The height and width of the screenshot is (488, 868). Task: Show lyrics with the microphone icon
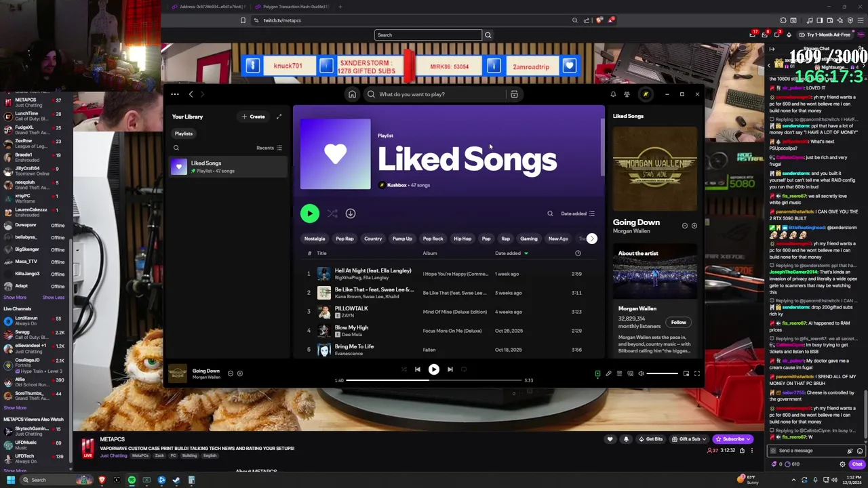608,373
